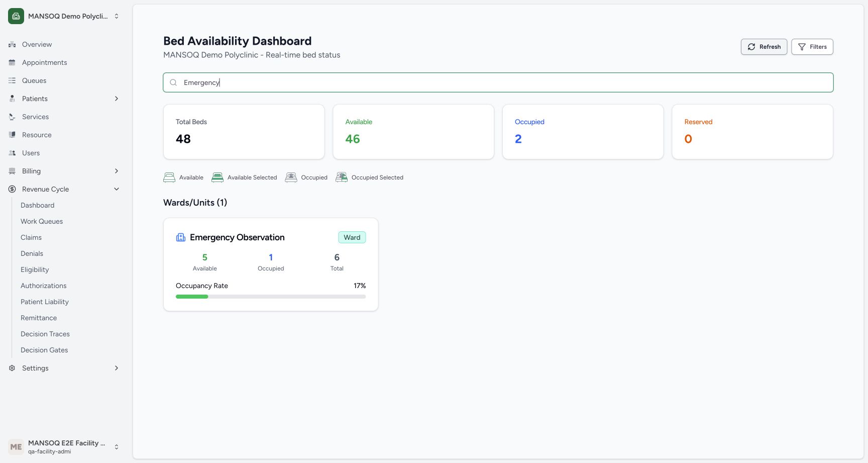This screenshot has width=868, height=463.
Task: Open the facility switcher dropdown arrows
Action: coord(117,16)
